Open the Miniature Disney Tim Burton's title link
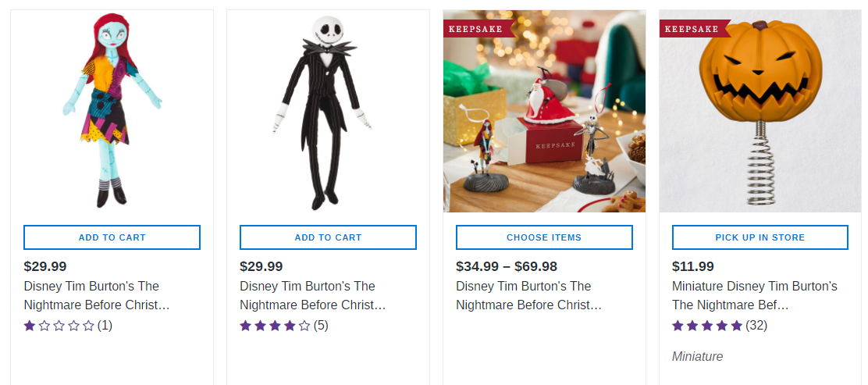This screenshot has height=385, width=868. [x=754, y=295]
